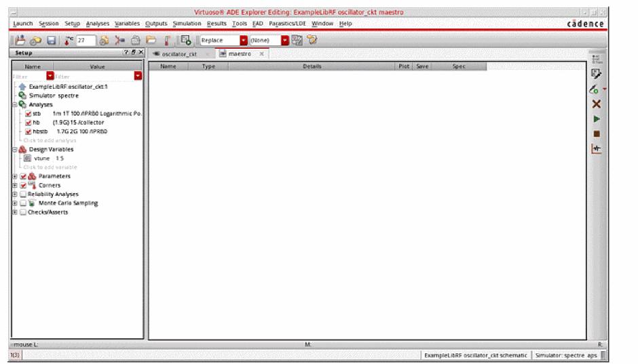Click the probe icon with green dot

(x=594, y=89)
